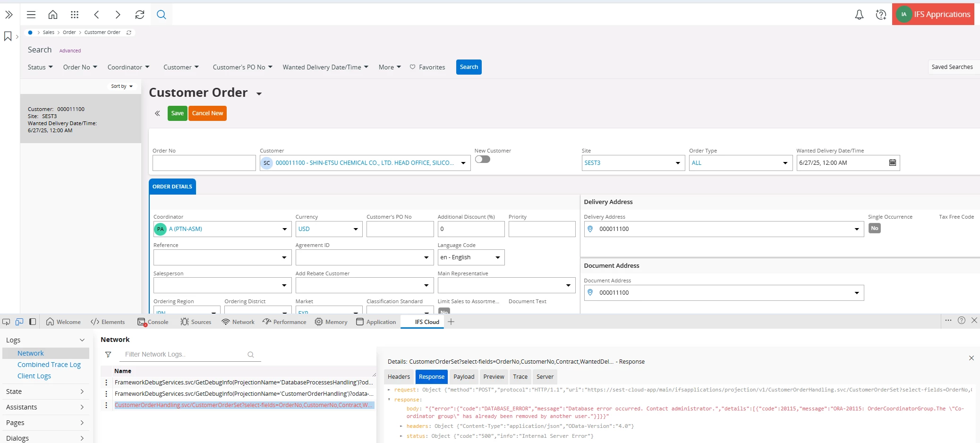Activate DevTools inspect element icon

point(6,322)
